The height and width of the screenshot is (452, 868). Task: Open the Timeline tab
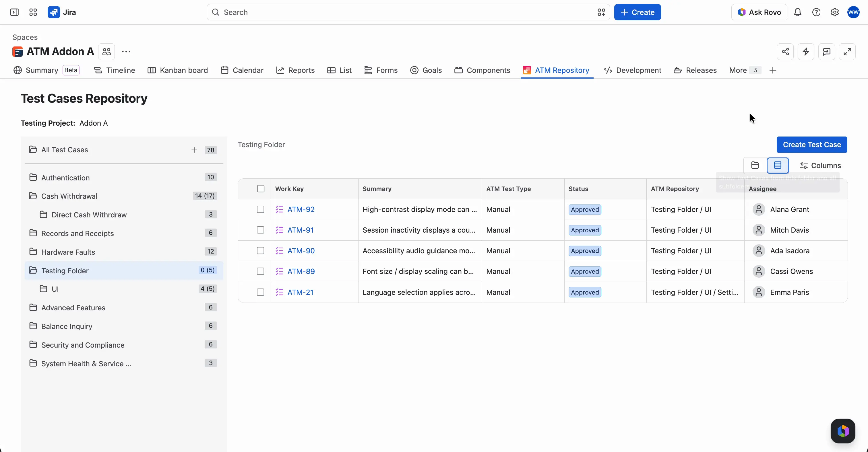click(114, 70)
